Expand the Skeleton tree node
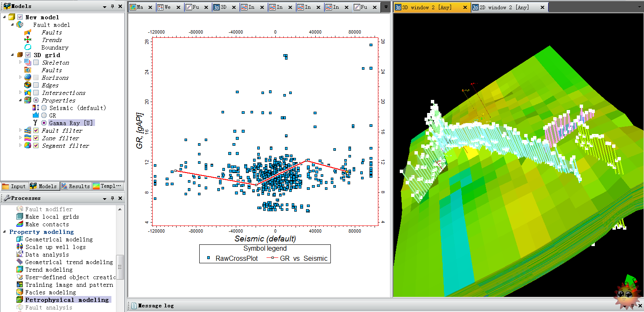Viewport: 644px width, 312px height. tap(20, 62)
